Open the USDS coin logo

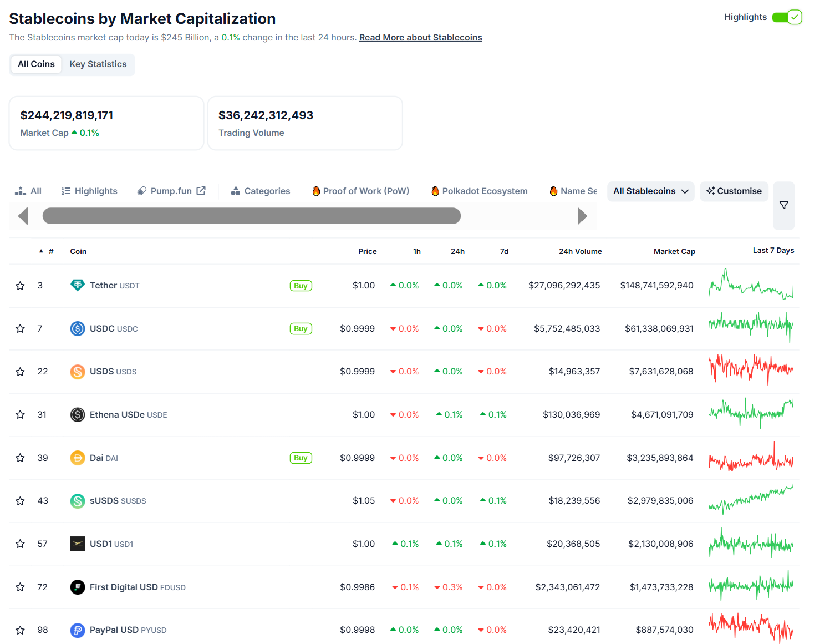point(78,372)
